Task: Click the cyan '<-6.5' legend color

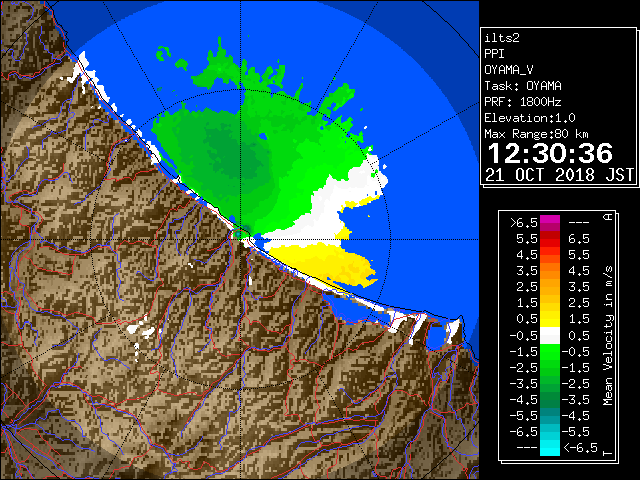Action: pos(550,448)
